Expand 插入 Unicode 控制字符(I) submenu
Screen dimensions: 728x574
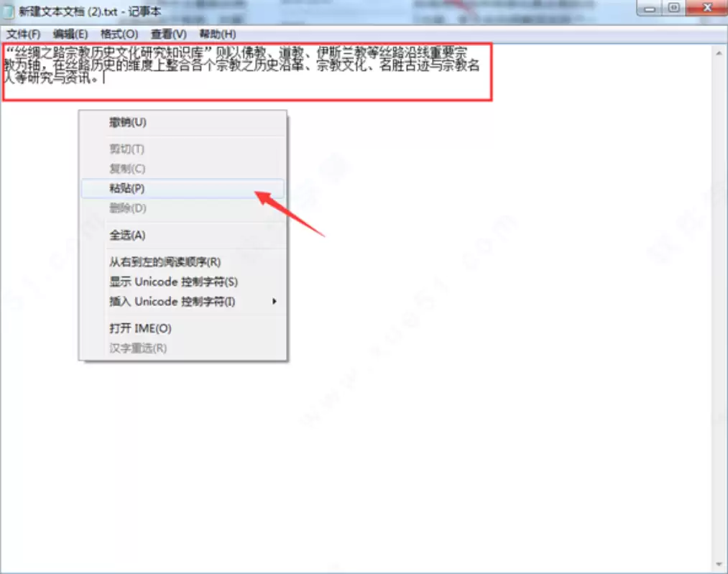tap(172, 302)
